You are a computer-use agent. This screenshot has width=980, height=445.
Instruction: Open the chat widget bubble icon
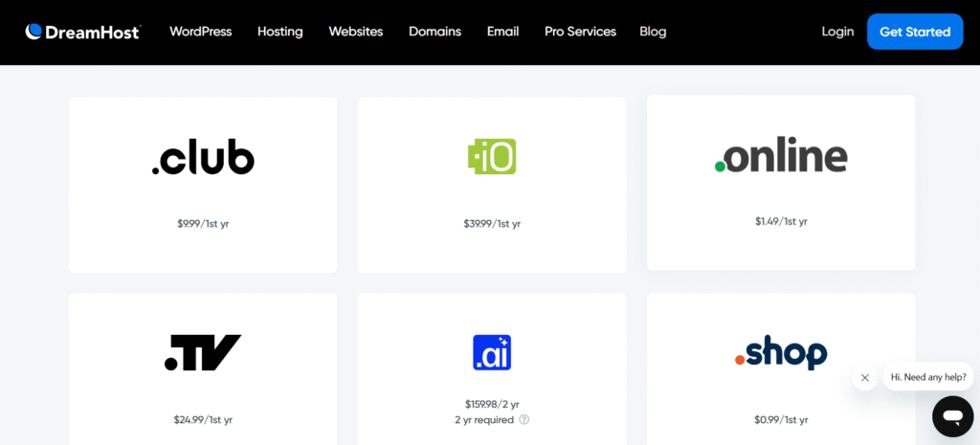952,416
